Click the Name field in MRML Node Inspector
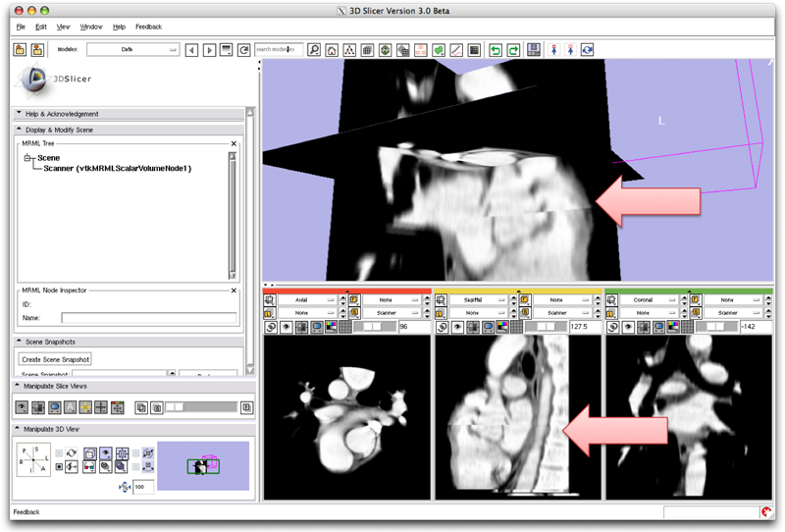The width and height of the screenshot is (785, 532). click(148, 318)
